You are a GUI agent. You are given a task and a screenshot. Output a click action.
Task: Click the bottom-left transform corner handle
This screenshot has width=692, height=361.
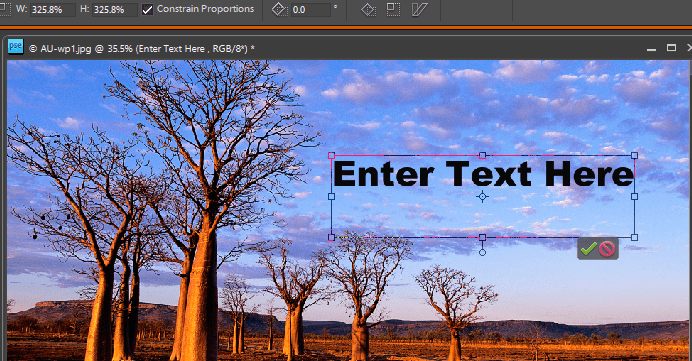coord(331,237)
